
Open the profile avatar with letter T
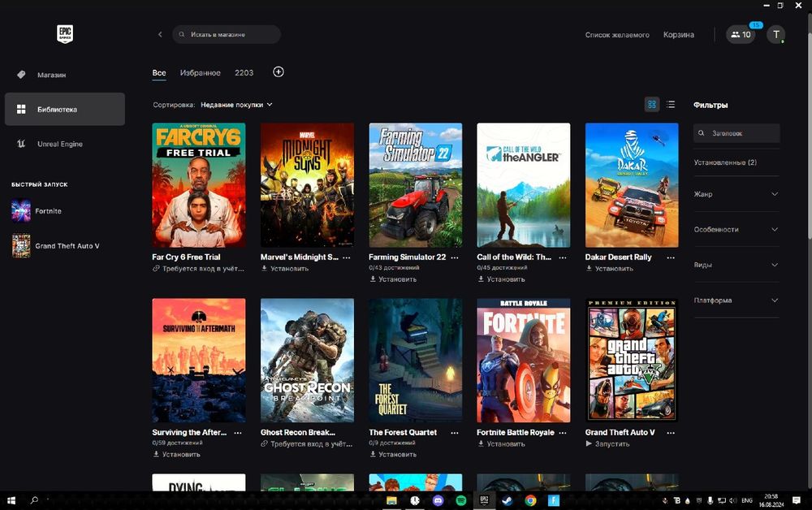[x=775, y=35]
